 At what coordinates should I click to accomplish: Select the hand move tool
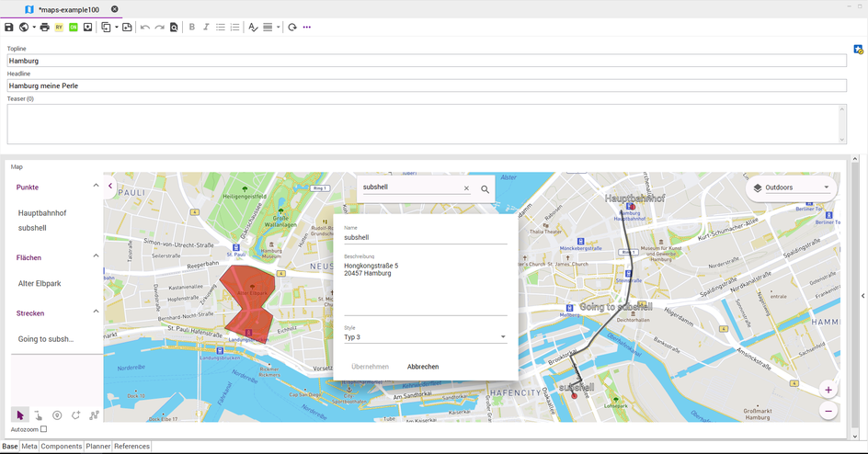(x=39, y=415)
